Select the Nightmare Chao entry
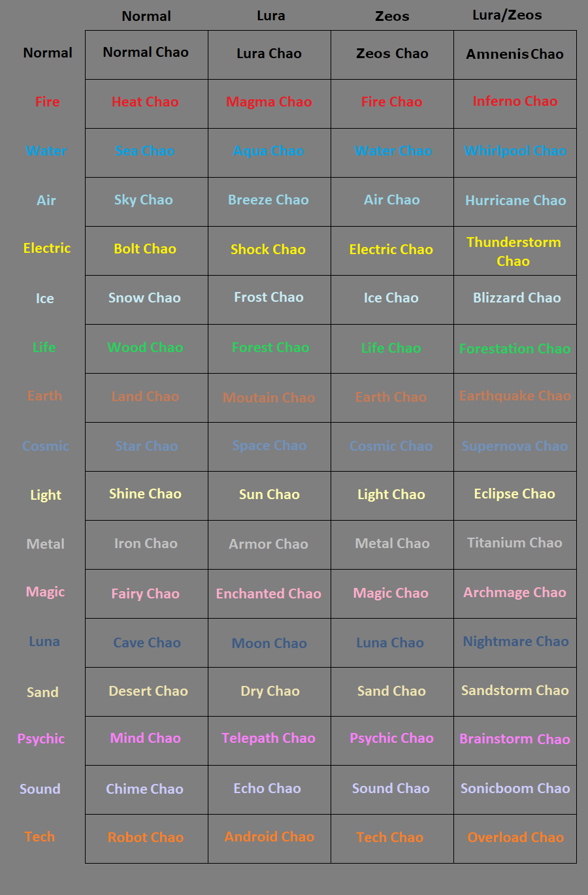Screen dimensions: 588x895 (515, 643)
